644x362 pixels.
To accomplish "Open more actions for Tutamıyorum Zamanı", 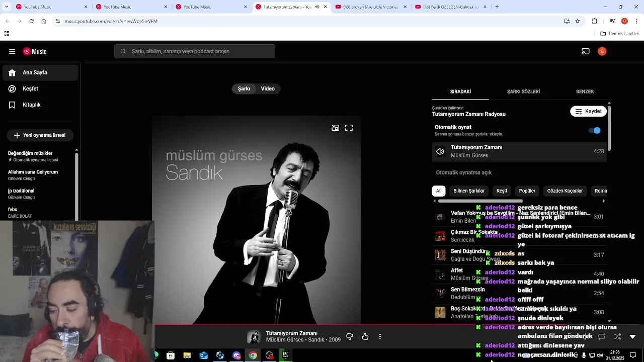I will pyautogui.click(x=380, y=336).
